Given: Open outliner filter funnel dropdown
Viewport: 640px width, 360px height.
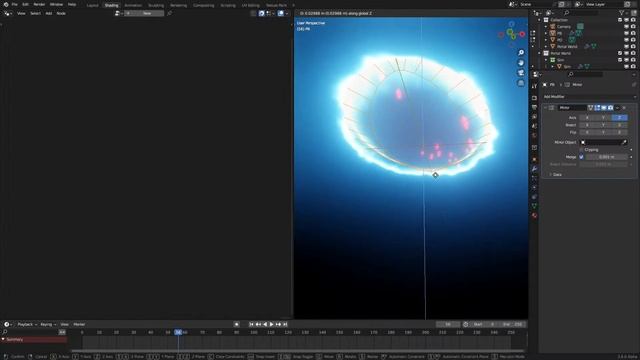Looking at the screenshot, I should tap(622, 13).
